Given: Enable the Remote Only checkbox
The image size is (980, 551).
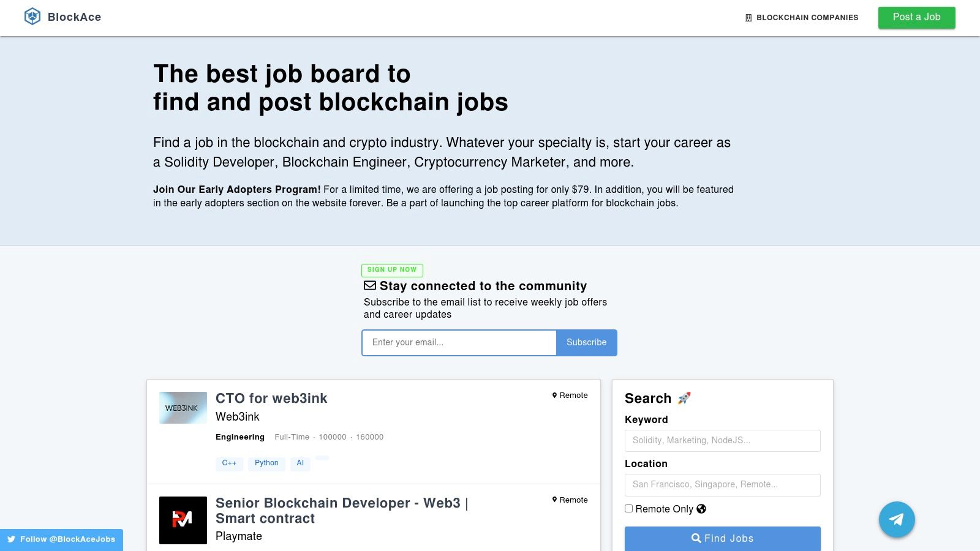Looking at the screenshot, I should [x=628, y=508].
